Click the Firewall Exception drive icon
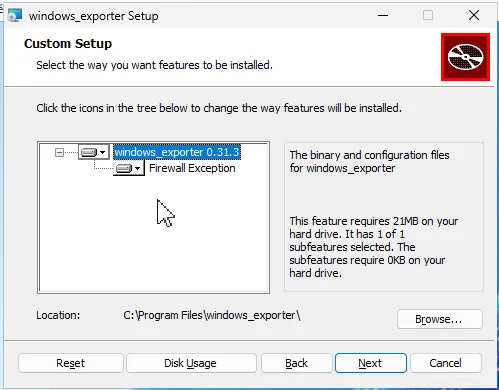Image resolution: width=499 pixels, height=390 pixels. pos(124,168)
